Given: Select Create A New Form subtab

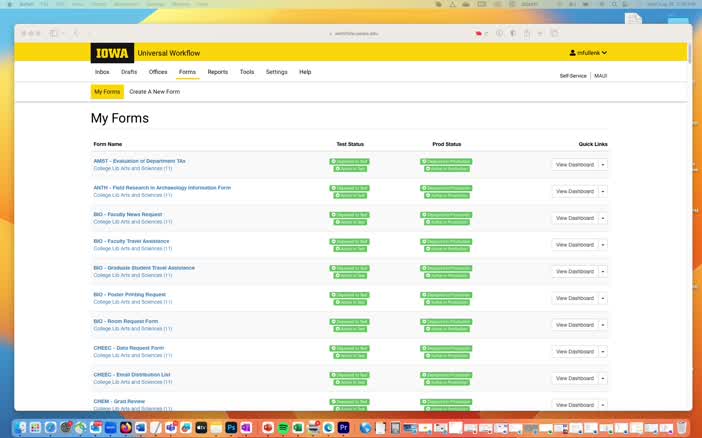Looking at the screenshot, I should [x=154, y=92].
